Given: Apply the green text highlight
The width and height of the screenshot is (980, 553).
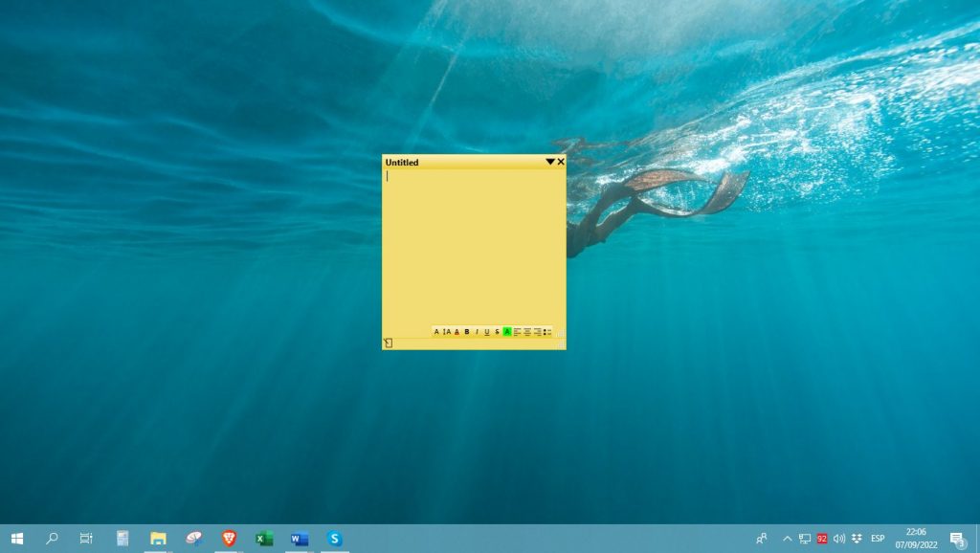Looking at the screenshot, I should point(507,331).
